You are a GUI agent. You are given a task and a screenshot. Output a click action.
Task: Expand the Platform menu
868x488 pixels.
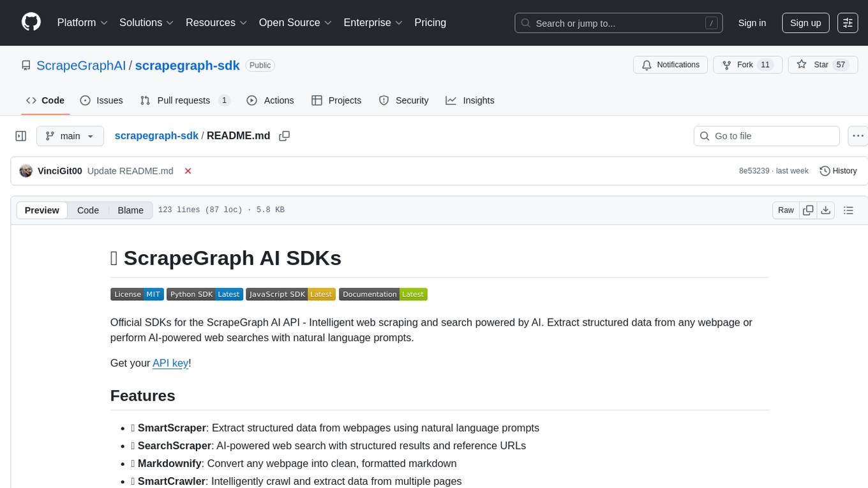point(82,22)
